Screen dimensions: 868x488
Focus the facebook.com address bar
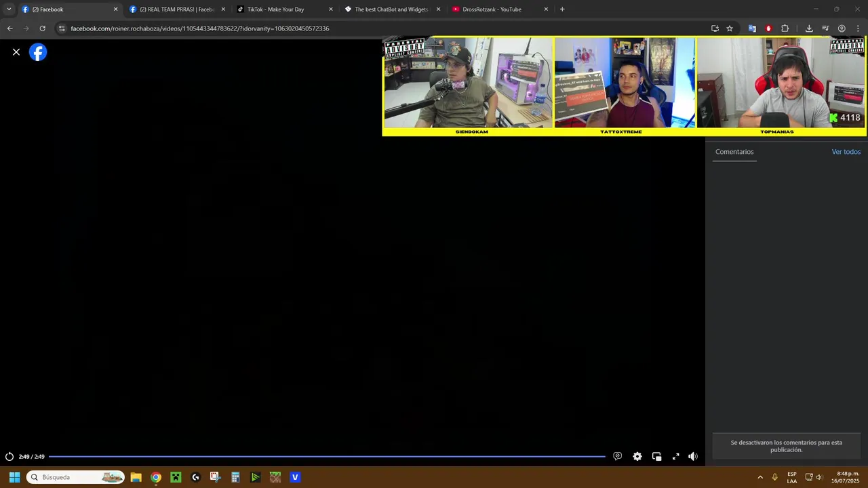point(380,28)
